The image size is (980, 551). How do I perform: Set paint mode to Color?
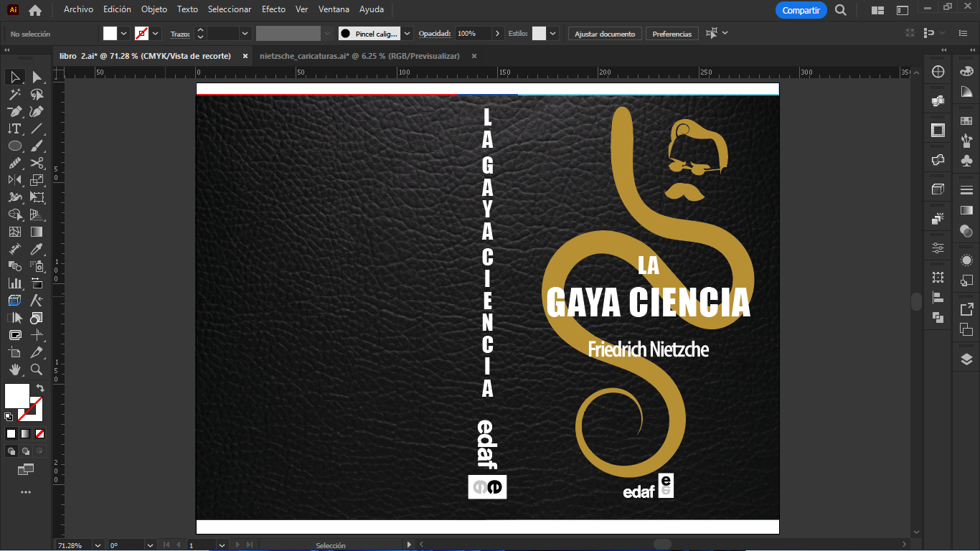11,433
